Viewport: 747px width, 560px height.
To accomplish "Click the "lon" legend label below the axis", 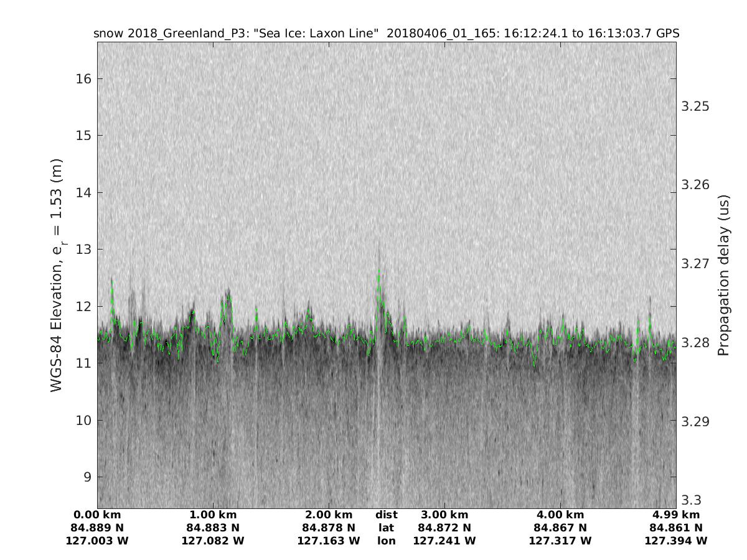I will pos(386,541).
